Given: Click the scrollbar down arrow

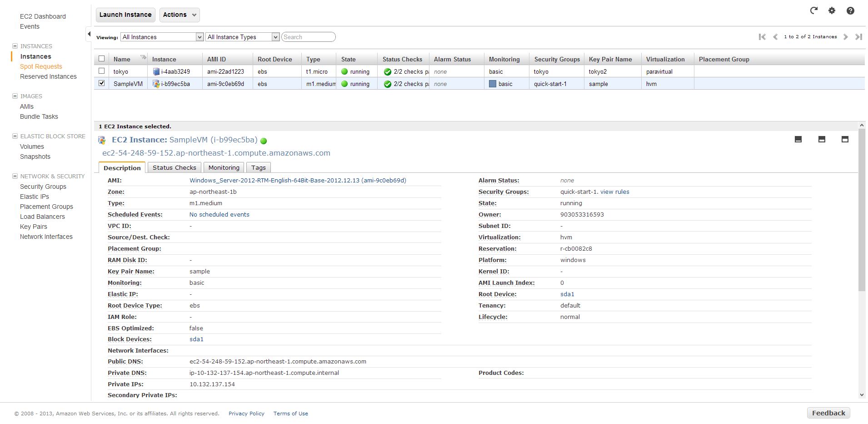Looking at the screenshot, I should [x=862, y=395].
